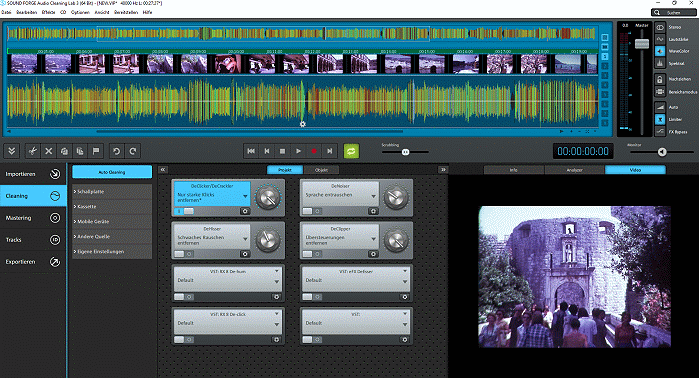Toggle the green loop playback button
The height and width of the screenshot is (378, 699).
click(x=351, y=151)
